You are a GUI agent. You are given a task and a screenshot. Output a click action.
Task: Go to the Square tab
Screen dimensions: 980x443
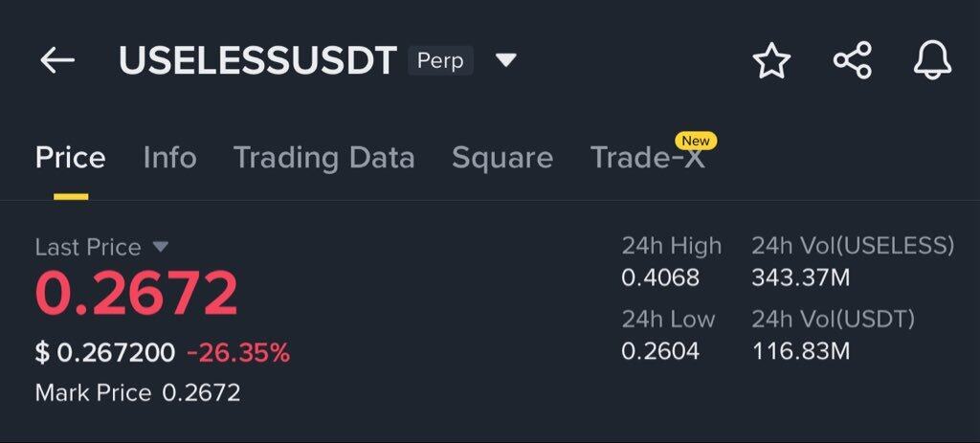(501, 158)
